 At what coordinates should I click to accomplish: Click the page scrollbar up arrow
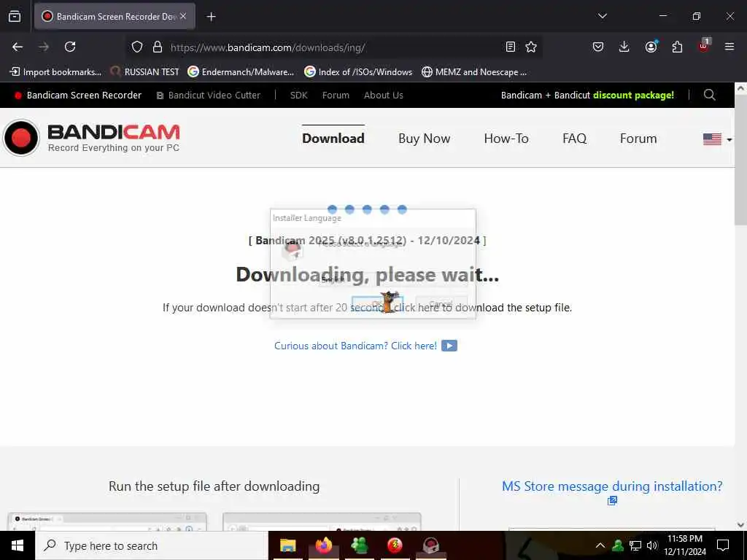tap(740, 88)
